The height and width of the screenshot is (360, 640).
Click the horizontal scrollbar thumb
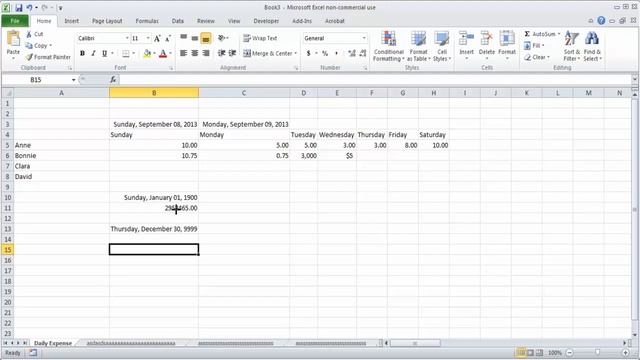(x=415, y=343)
